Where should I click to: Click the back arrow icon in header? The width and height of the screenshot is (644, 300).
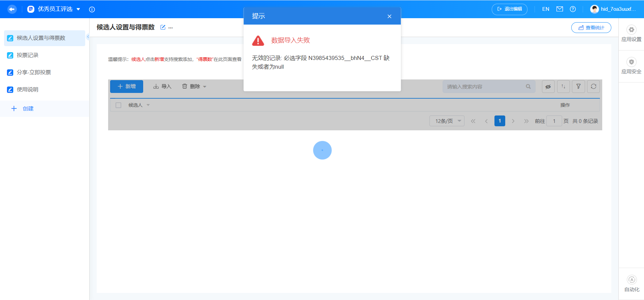pyautogui.click(x=12, y=9)
